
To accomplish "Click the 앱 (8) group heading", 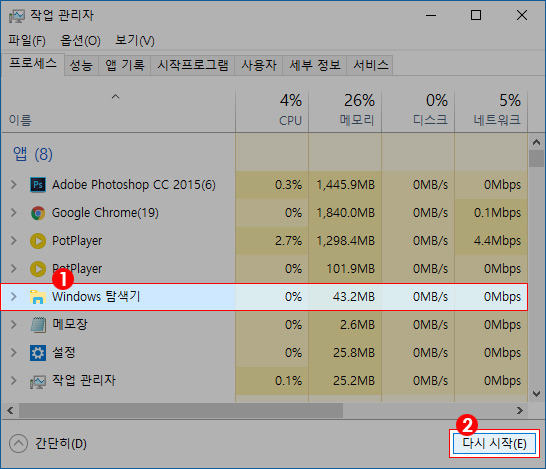I will (x=33, y=154).
